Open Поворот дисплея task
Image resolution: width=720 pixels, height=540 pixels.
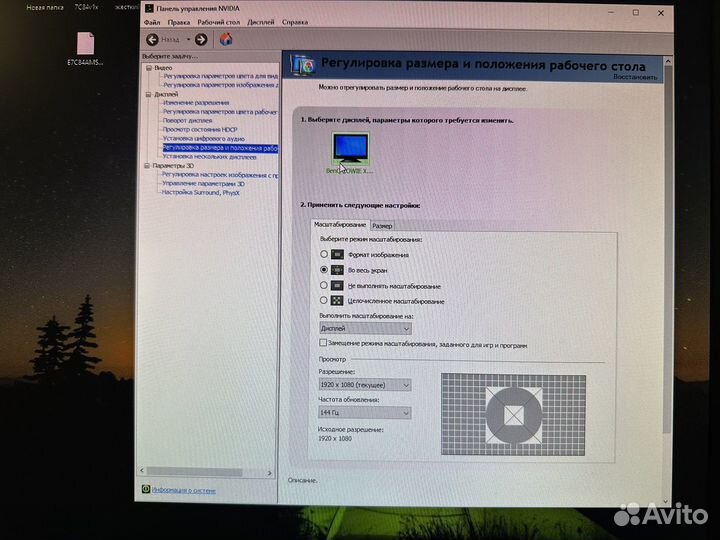tap(188, 120)
